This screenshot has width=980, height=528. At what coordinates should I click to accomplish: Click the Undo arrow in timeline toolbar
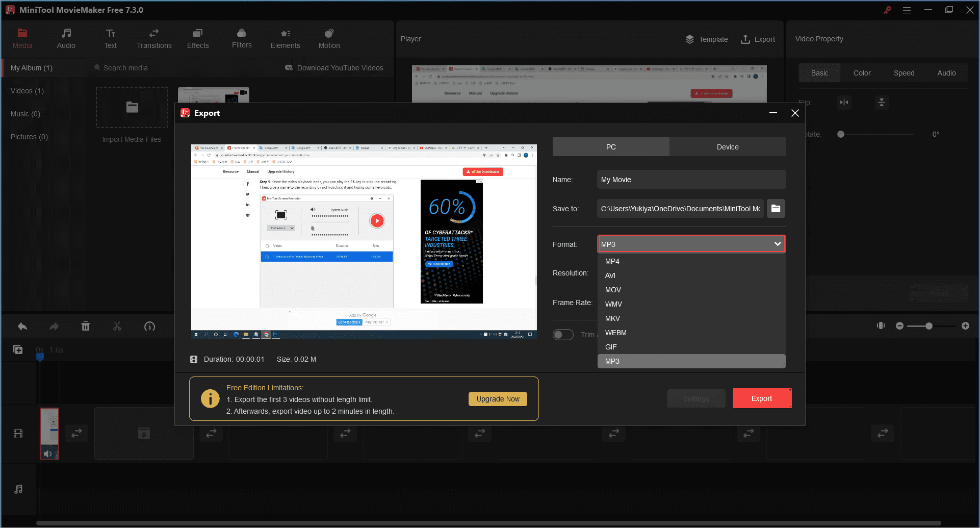click(22, 326)
